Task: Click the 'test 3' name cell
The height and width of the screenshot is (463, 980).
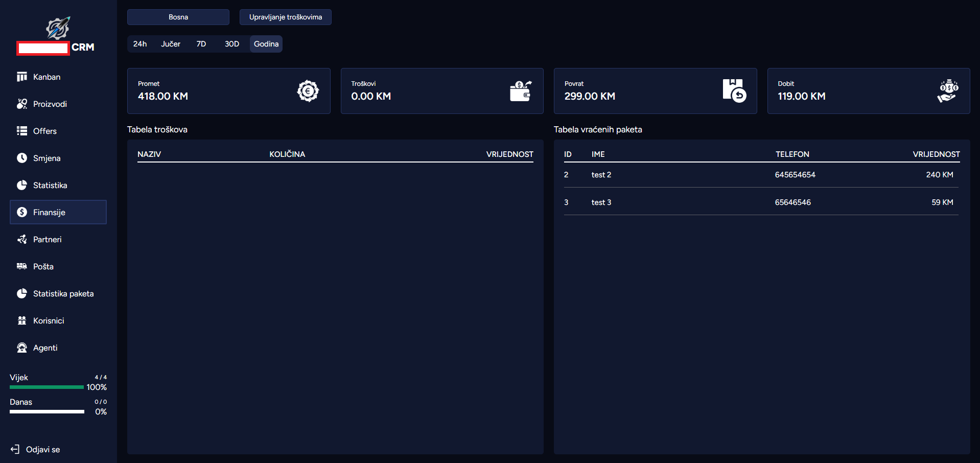Action: point(601,202)
